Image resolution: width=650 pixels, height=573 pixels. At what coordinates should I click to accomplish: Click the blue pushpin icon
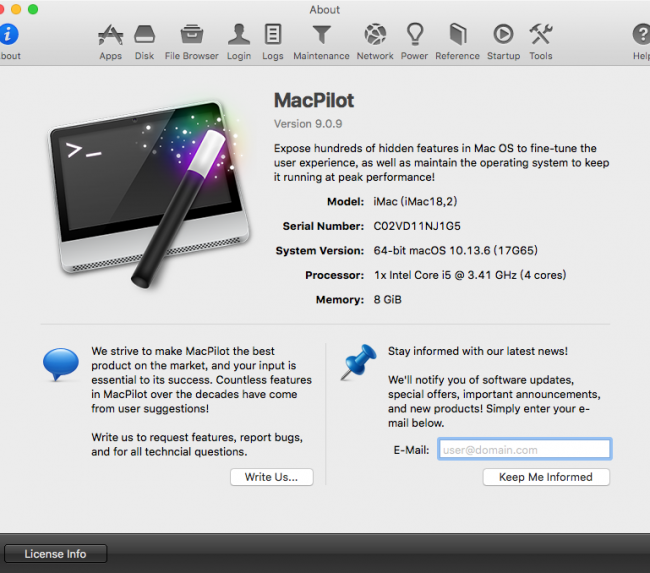(359, 362)
